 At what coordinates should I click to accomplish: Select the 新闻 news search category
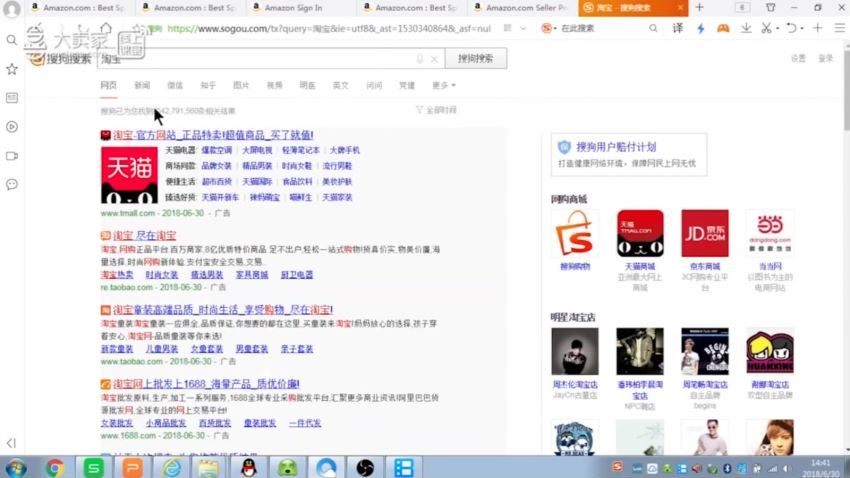[x=142, y=85]
